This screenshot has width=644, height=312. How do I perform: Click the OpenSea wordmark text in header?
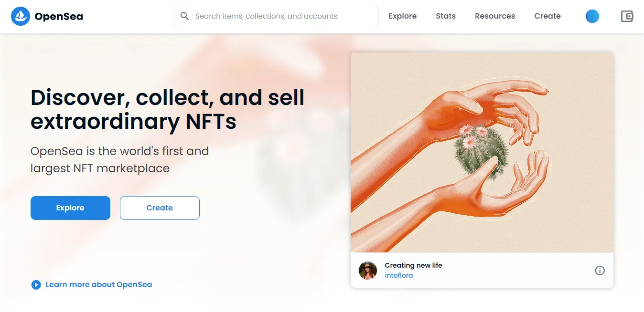pyautogui.click(x=59, y=17)
